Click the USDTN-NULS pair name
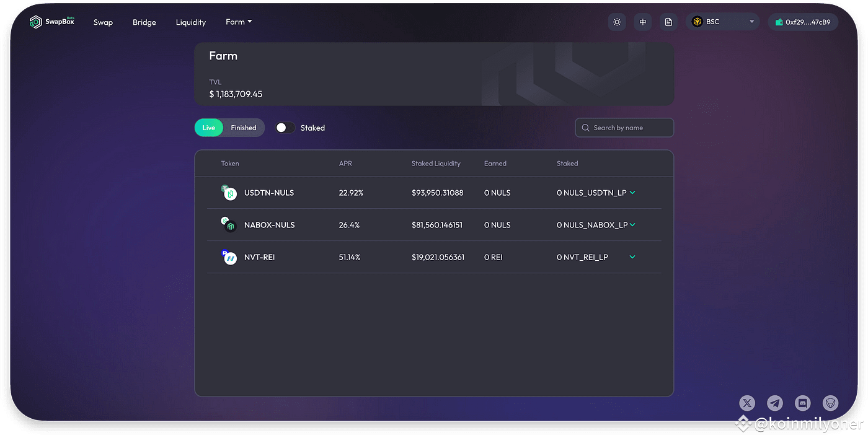 tap(269, 193)
